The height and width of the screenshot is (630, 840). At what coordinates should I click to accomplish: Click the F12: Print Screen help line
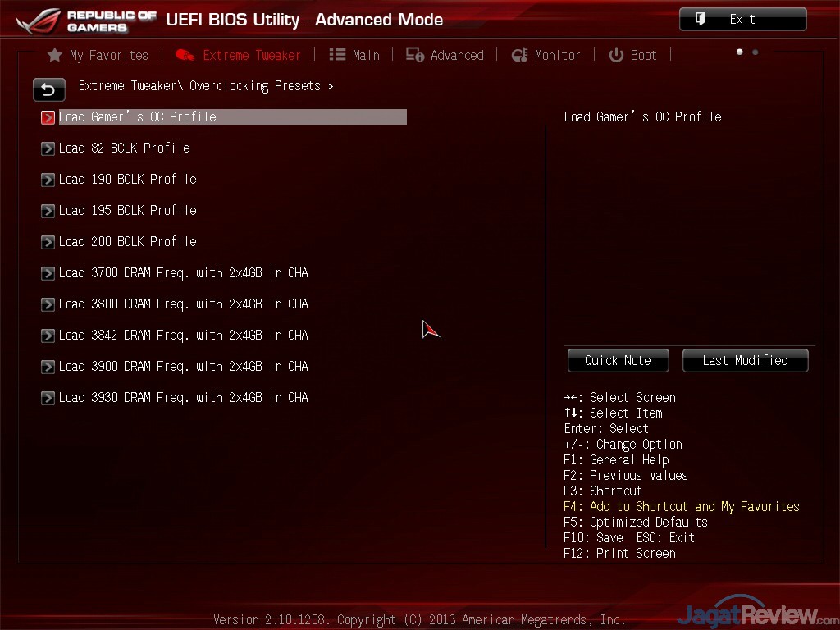click(x=619, y=553)
